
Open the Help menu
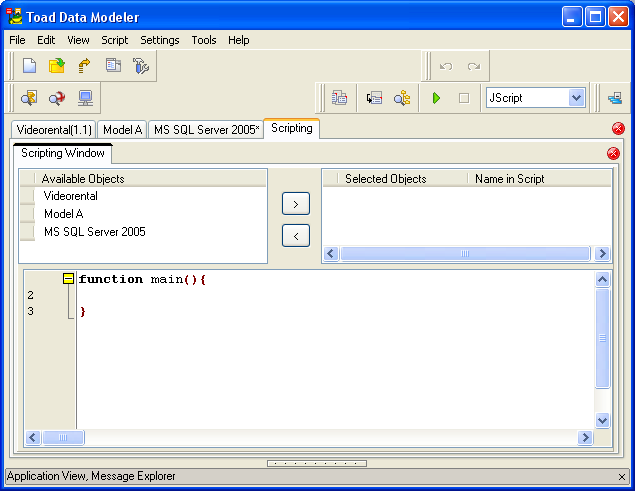pyautogui.click(x=239, y=40)
